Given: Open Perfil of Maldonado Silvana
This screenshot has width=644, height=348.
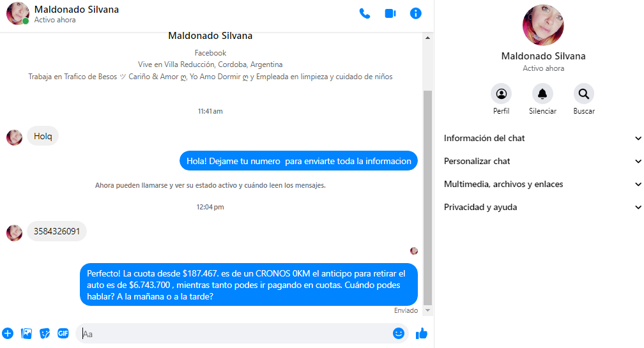Looking at the screenshot, I should coord(501,100).
